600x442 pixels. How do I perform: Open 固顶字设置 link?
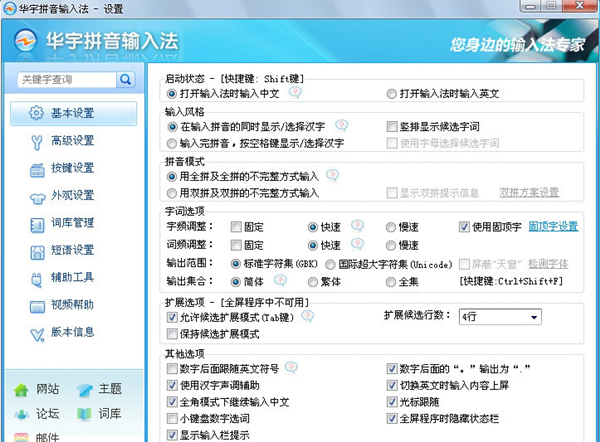553,227
